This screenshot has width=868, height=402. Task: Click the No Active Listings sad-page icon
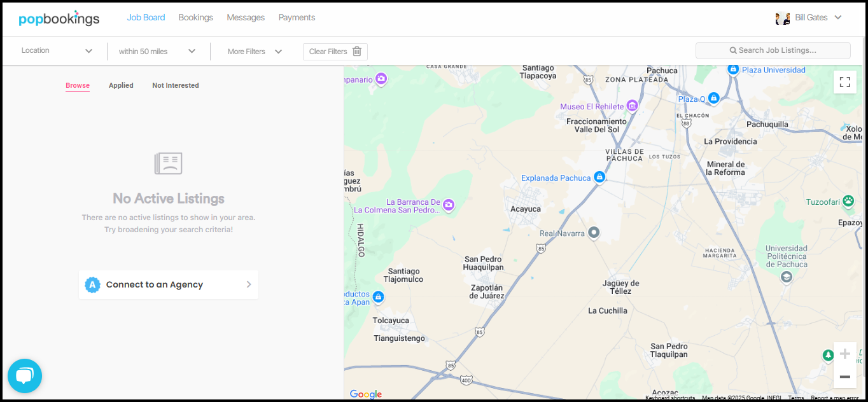click(169, 163)
